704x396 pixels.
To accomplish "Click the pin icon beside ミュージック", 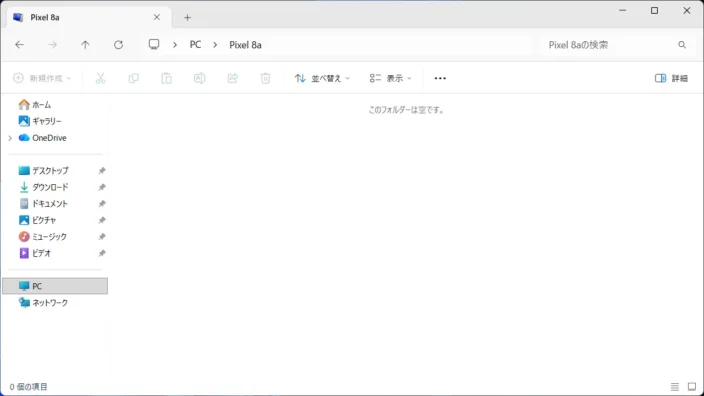I will [x=102, y=237].
